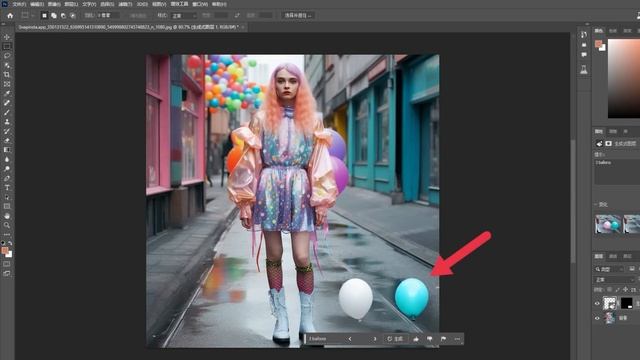Viewport: 640px width, 360px height.
Task: Open foreground color in toolbar
Action: pyautogui.click(x=5, y=251)
